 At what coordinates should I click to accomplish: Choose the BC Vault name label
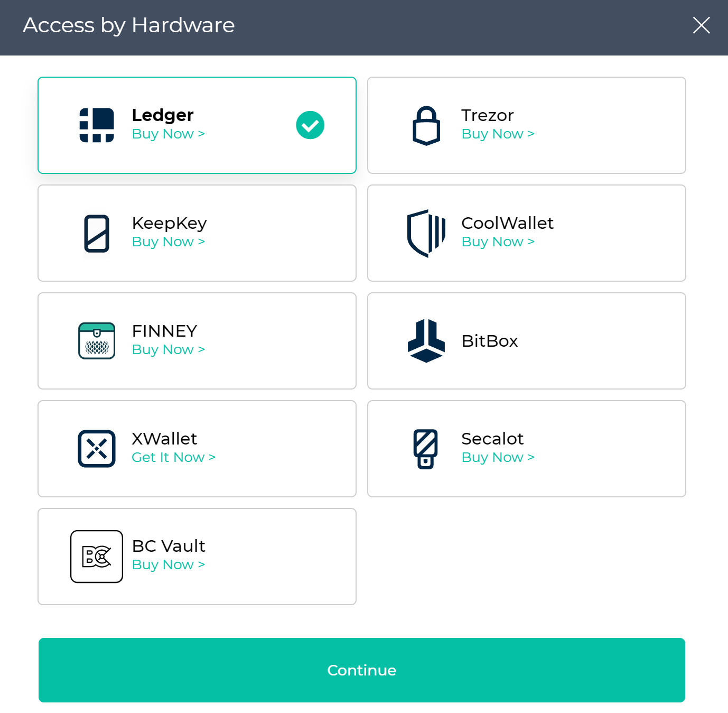tap(169, 546)
